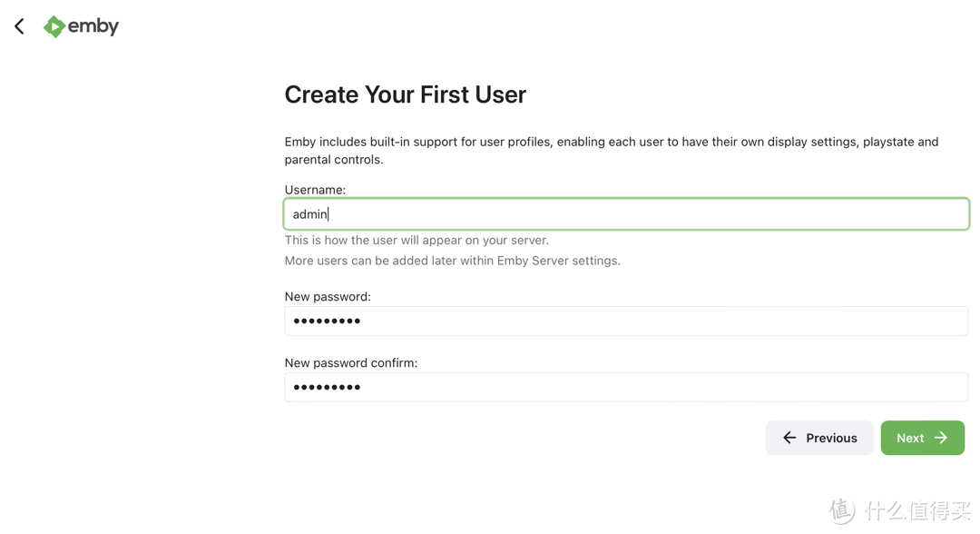Focus the New password confirm field

pos(626,387)
